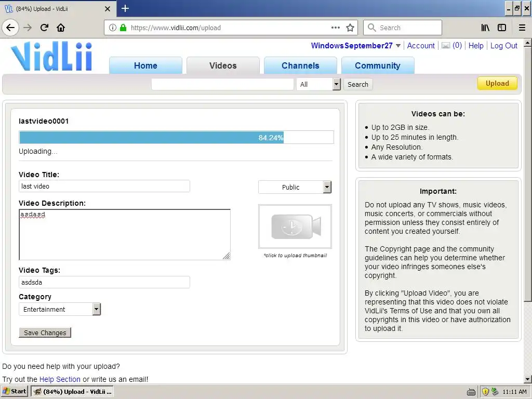Click the inbox (0) message count
This screenshot has width=532, height=399.
click(x=457, y=46)
